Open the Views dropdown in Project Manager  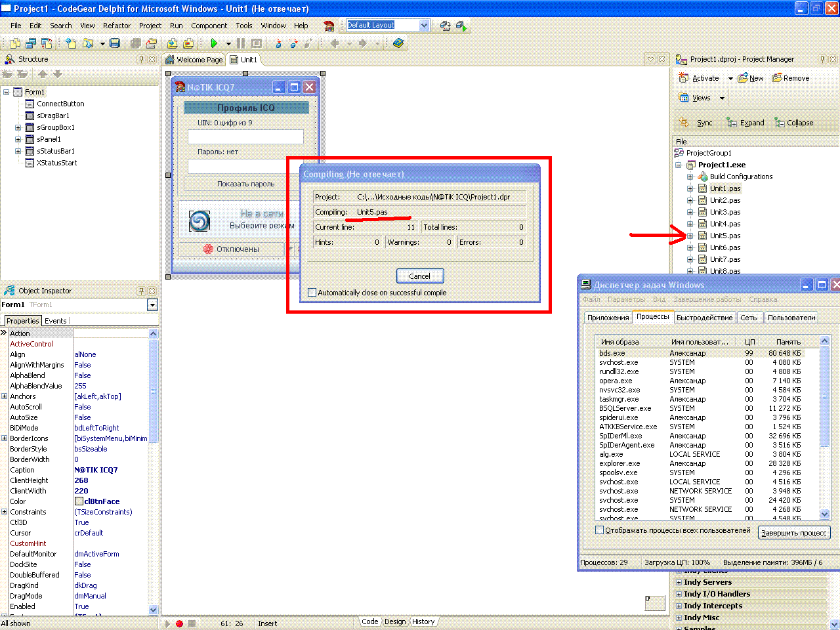click(722, 98)
